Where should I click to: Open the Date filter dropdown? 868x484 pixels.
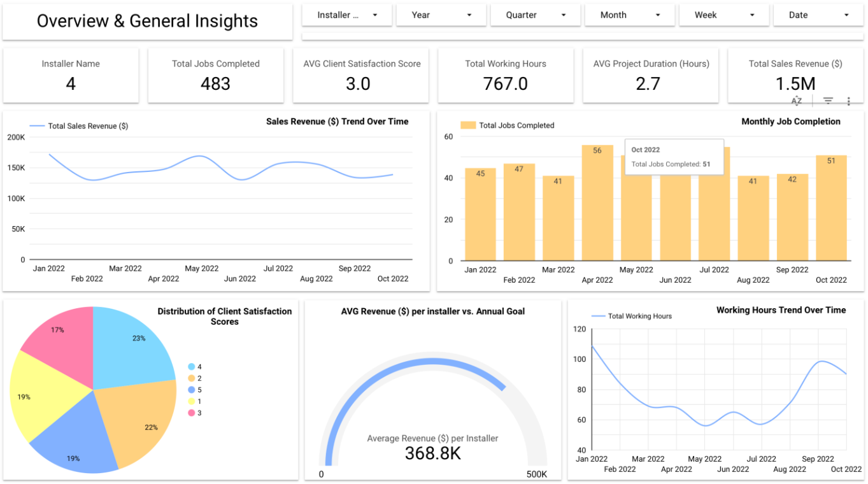click(x=818, y=15)
